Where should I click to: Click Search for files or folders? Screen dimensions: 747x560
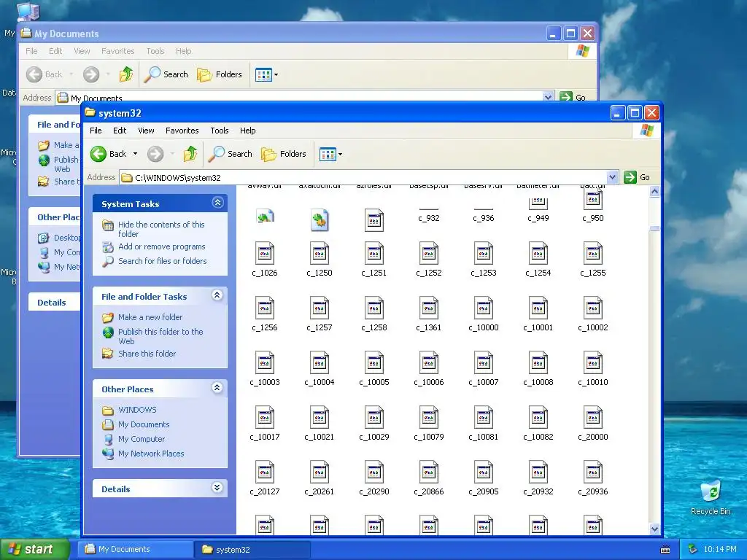163,261
